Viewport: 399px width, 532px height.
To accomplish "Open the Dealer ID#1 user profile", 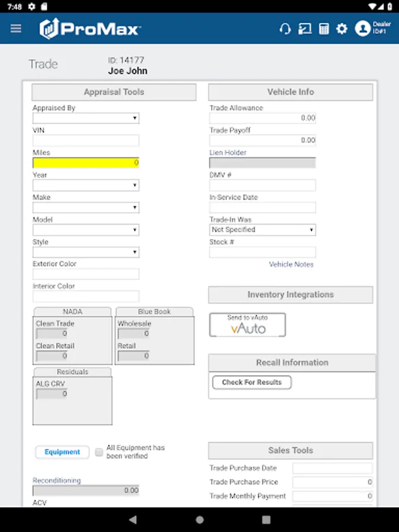I will coord(372,28).
